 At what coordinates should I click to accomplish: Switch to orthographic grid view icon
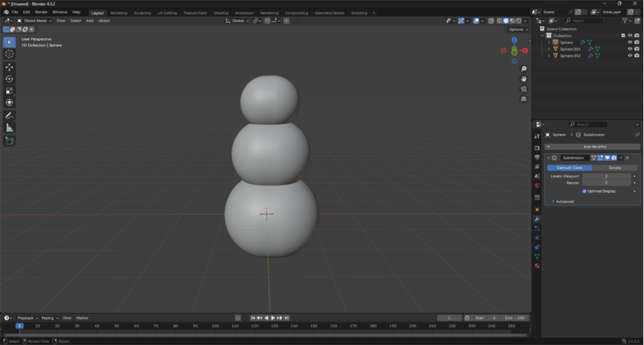pyautogui.click(x=524, y=98)
